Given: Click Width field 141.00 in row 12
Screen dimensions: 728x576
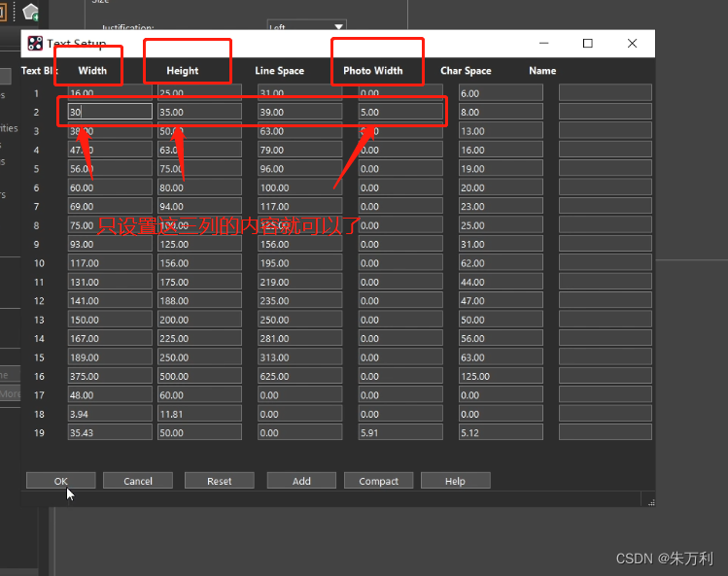Looking at the screenshot, I should [110, 301].
